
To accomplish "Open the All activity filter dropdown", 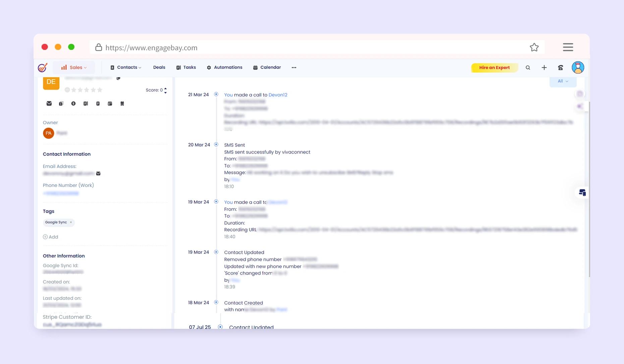I will click(x=563, y=81).
